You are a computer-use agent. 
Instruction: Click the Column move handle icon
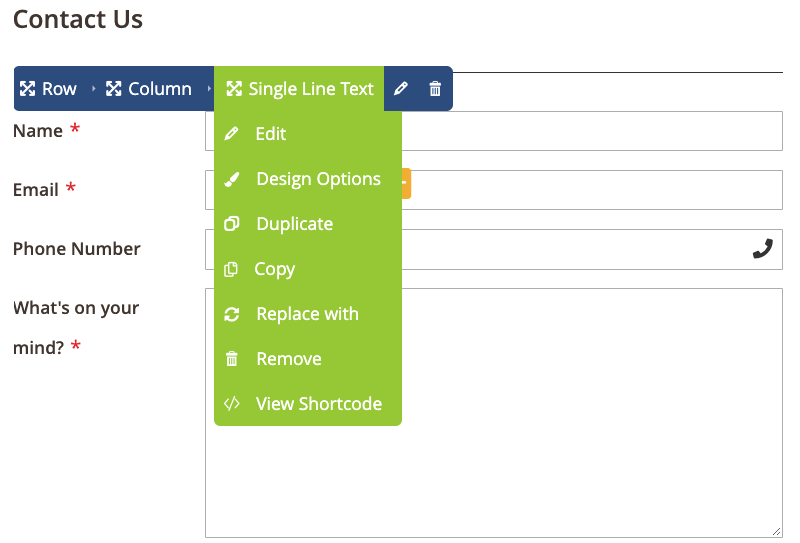pos(113,89)
